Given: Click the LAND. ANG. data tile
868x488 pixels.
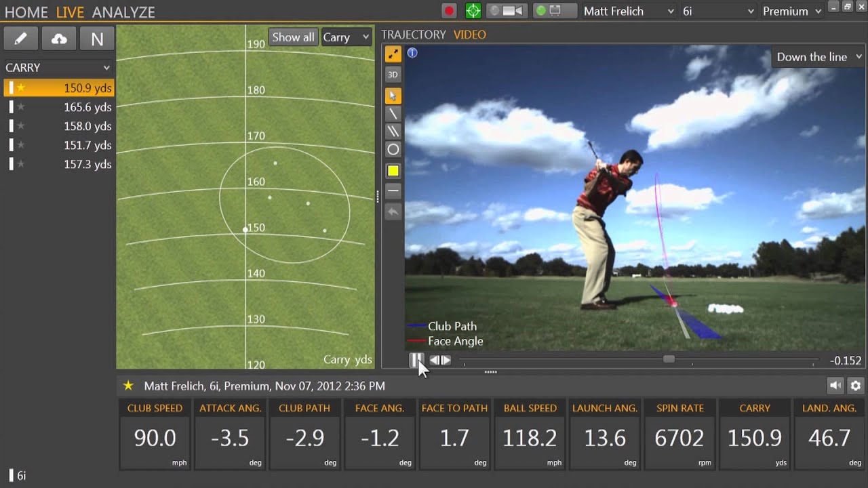Looking at the screenshot, I should tap(829, 434).
